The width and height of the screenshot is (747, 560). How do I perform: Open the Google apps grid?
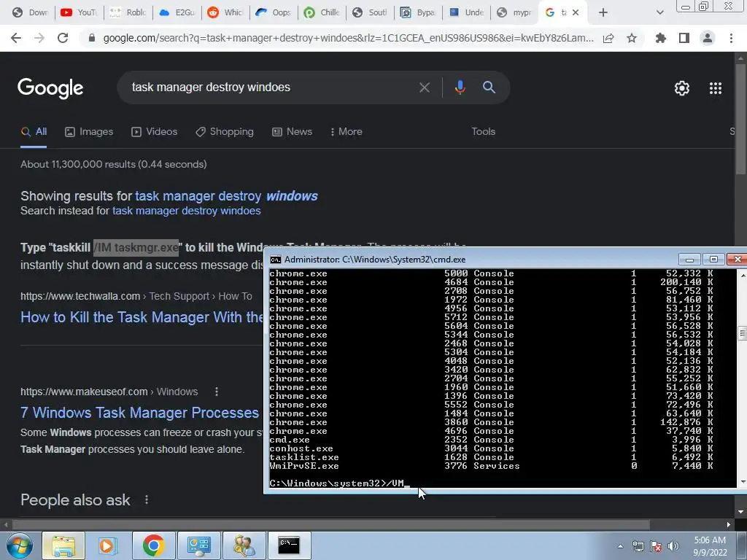pyautogui.click(x=716, y=88)
